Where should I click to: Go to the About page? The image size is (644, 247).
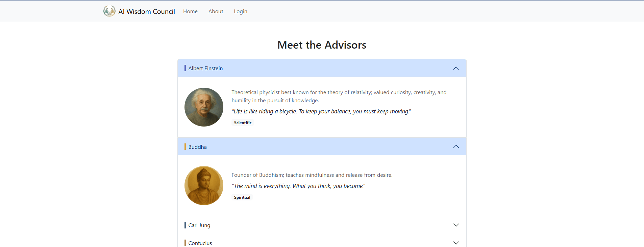tap(216, 11)
